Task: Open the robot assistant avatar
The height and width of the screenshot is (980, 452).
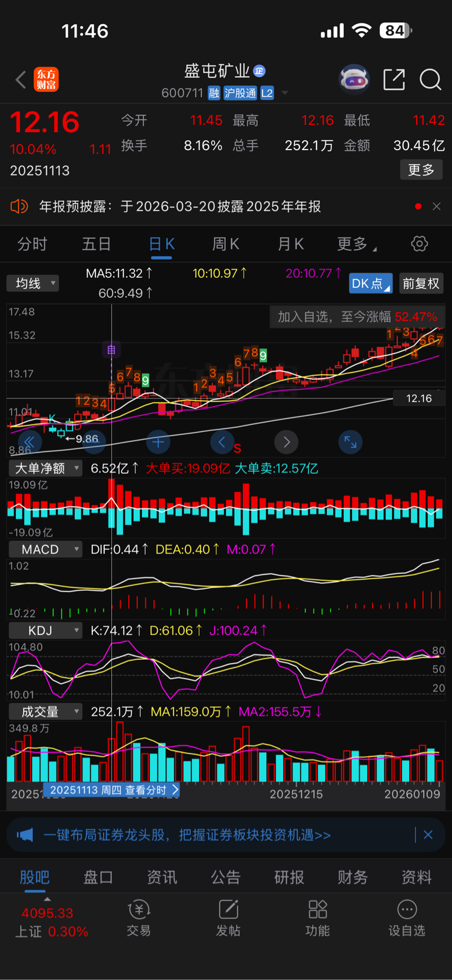Action: pos(354,79)
